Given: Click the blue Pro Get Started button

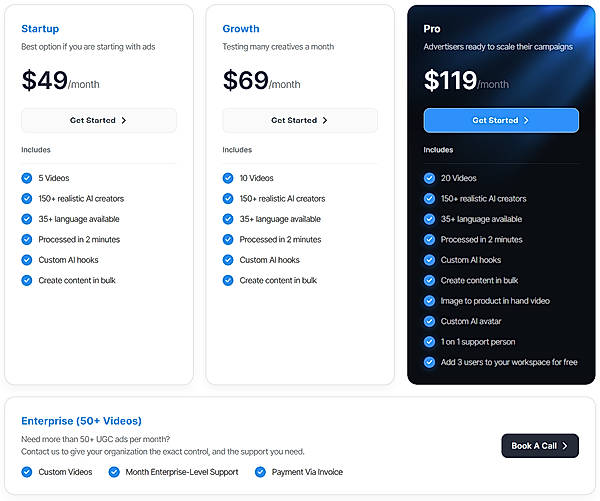Looking at the screenshot, I should tap(501, 121).
